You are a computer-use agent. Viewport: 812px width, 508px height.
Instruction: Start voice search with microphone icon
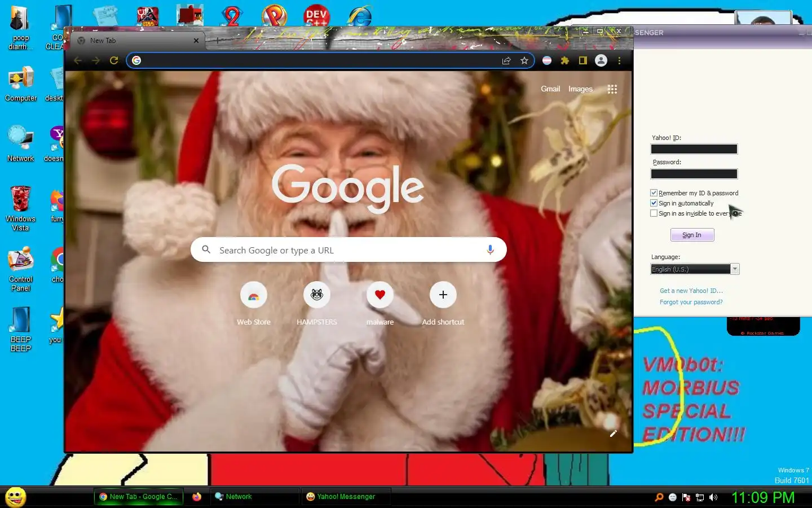point(490,249)
